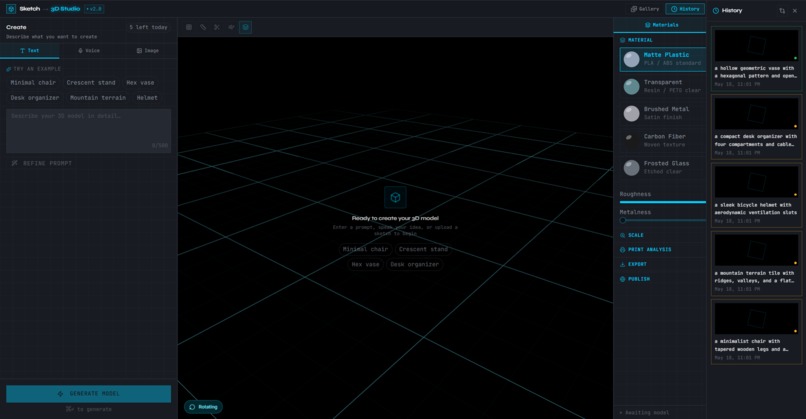Click the fourth viewport toolbar icon
Viewport: 806px width, 419px height.
tap(231, 27)
